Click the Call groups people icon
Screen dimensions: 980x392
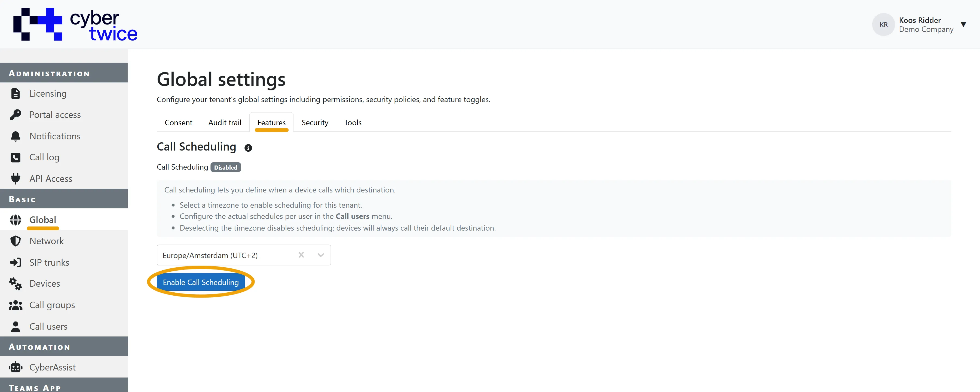click(x=15, y=305)
